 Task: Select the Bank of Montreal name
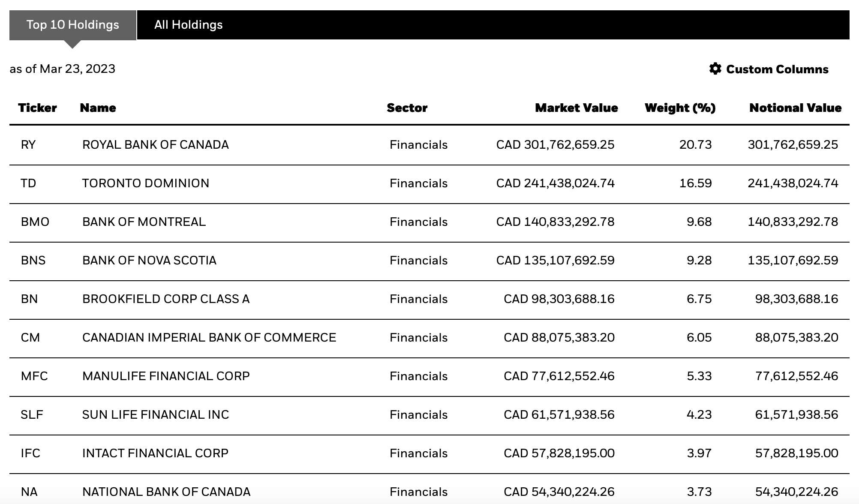tap(144, 222)
